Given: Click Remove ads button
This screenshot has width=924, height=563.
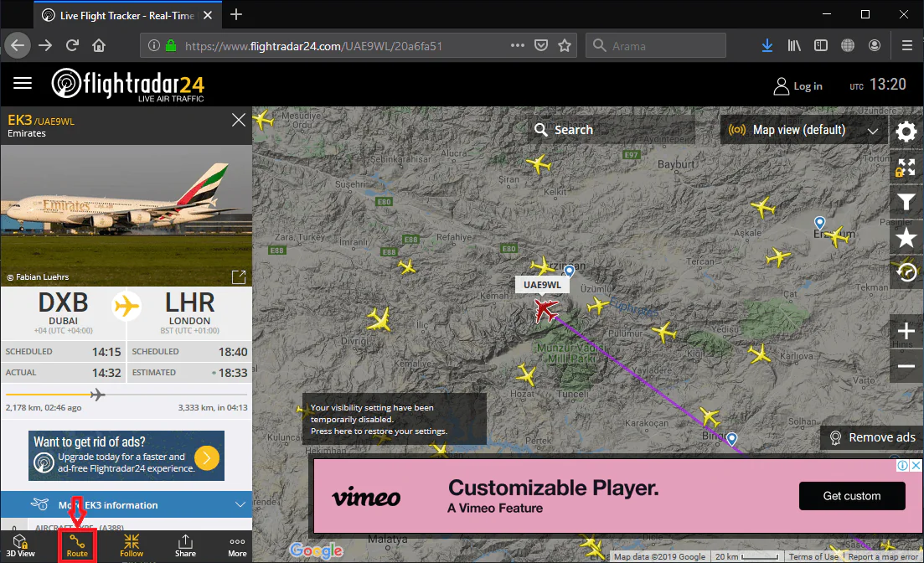Looking at the screenshot, I should pos(873,437).
